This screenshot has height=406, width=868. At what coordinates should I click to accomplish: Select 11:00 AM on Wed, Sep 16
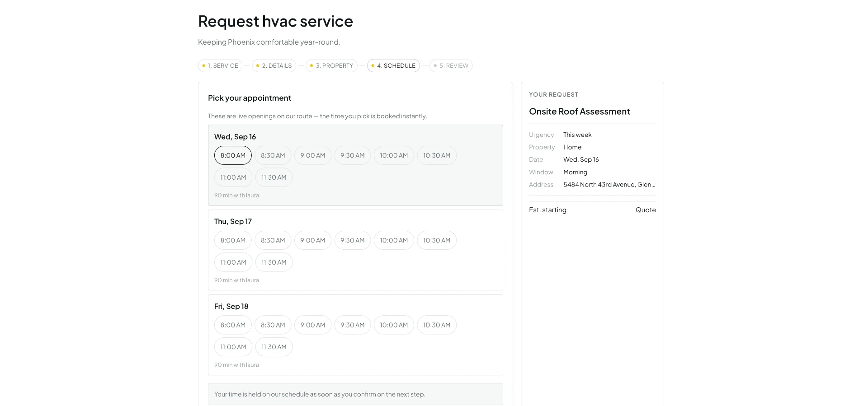click(x=233, y=177)
